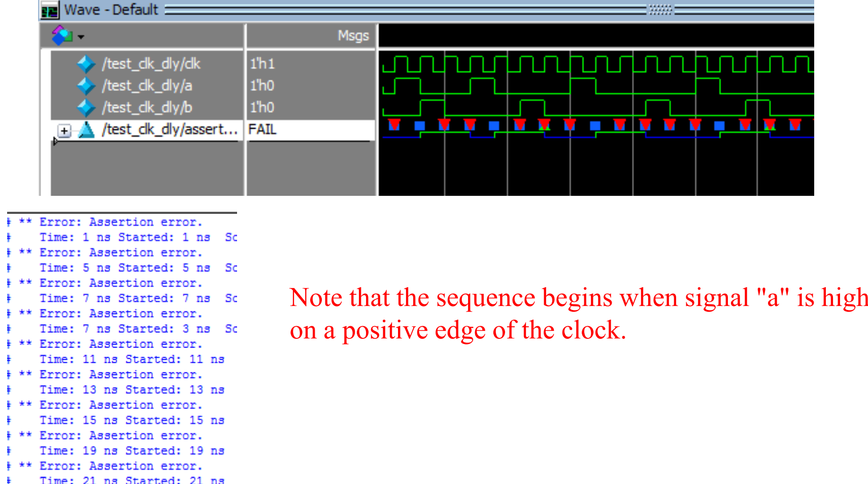Click the Wave - Default title bar text
The image size is (868, 484).
click(x=111, y=10)
